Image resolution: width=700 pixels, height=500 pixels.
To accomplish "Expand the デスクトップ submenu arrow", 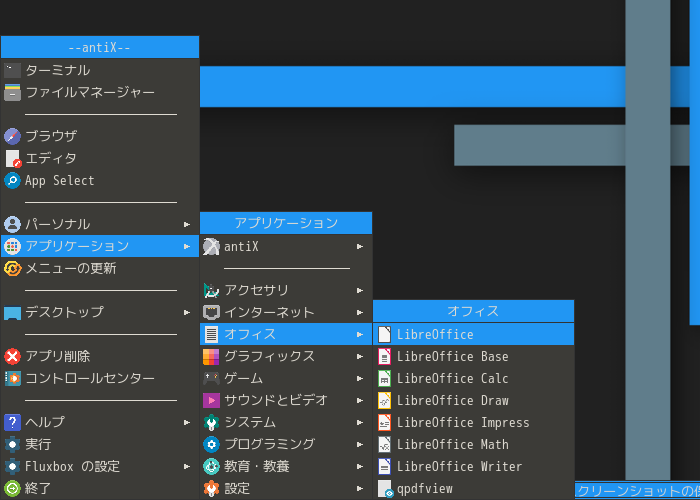I will coord(187,312).
